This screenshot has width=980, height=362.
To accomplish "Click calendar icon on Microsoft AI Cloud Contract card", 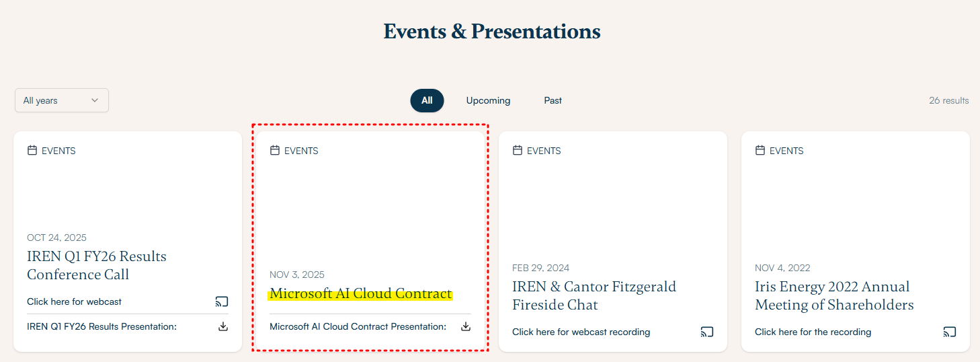I will click(275, 151).
